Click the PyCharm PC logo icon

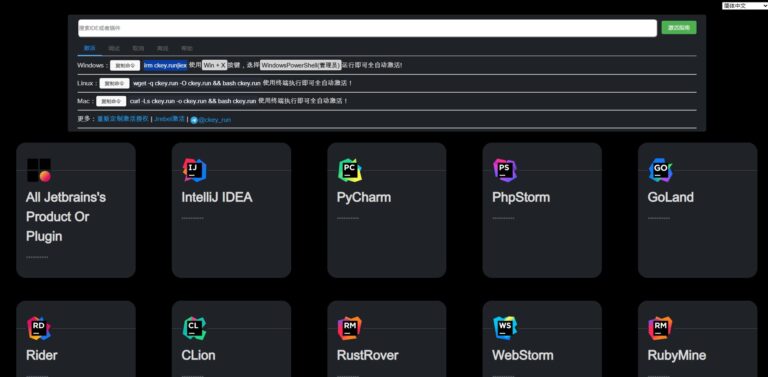click(350, 170)
